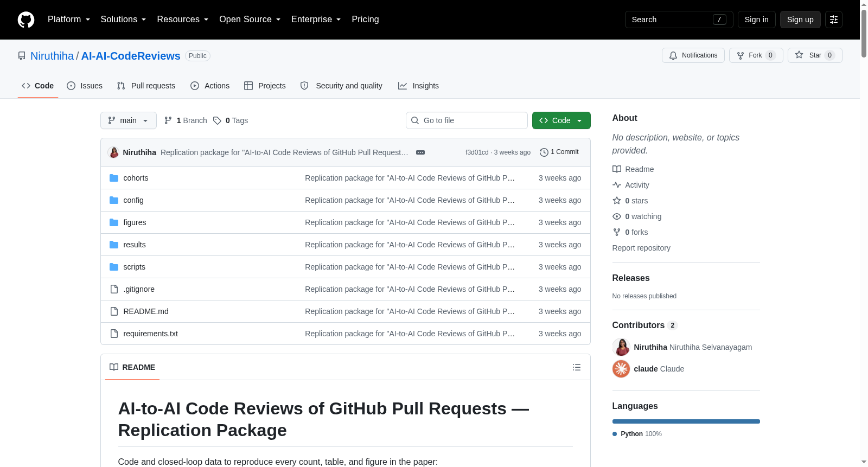Image resolution: width=868 pixels, height=467 pixels.
Task: Click the requirements.txt file icon
Action: point(114,334)
